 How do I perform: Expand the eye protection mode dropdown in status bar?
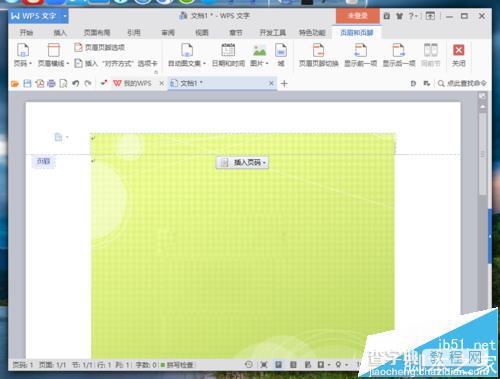[x=346, y=365]
